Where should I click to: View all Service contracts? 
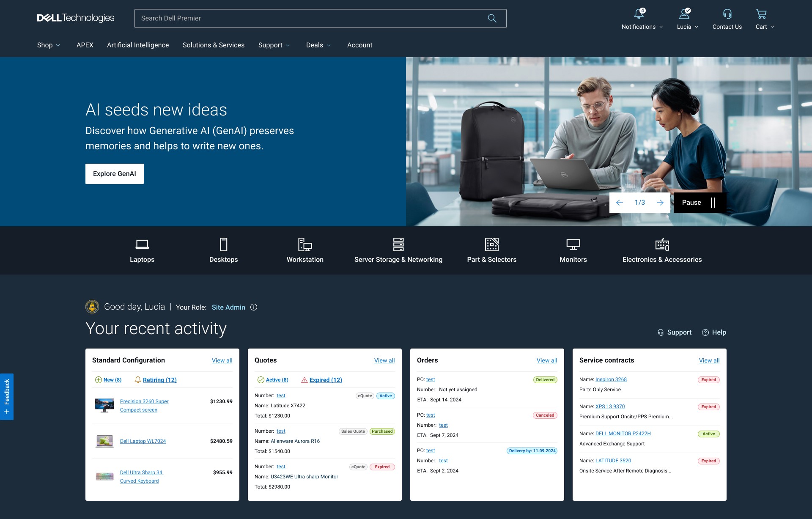[x=709, y=360]
